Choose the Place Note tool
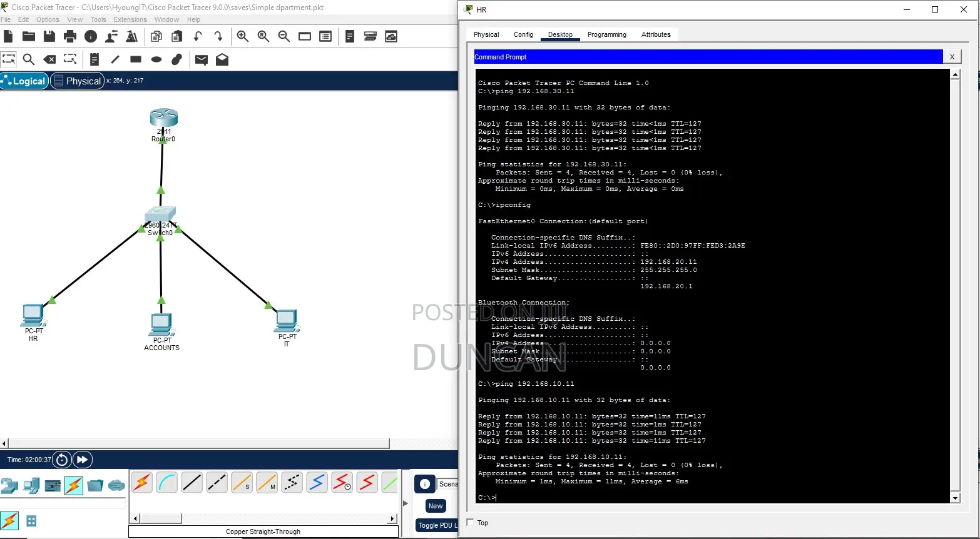This screenshot has height=539, width=980. 94,59
